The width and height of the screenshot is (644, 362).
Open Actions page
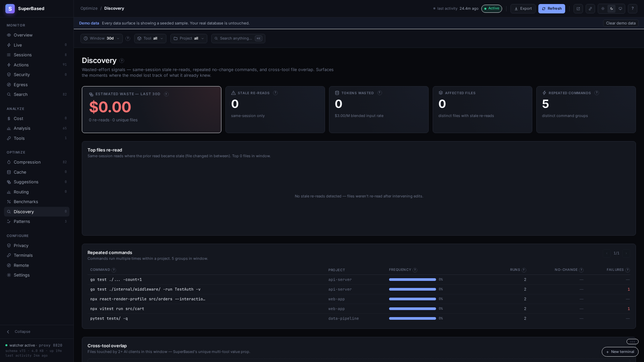pyautogui.click(x=37, y=65)
